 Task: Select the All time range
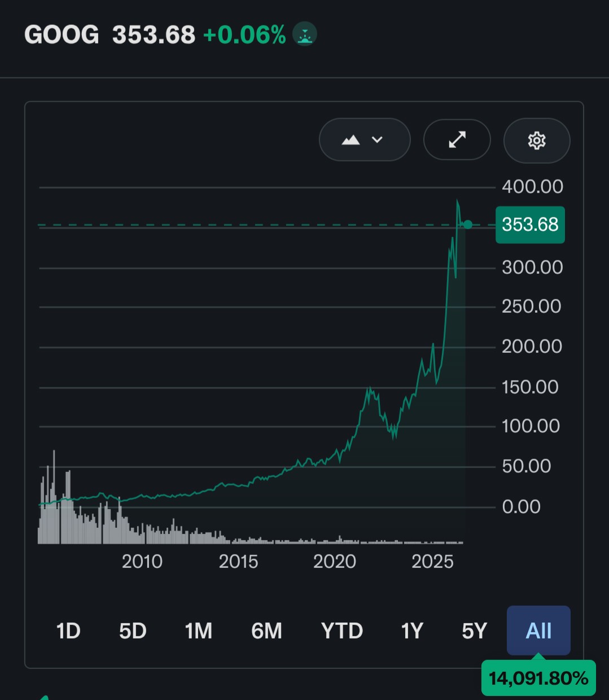(x=538, y=631)
